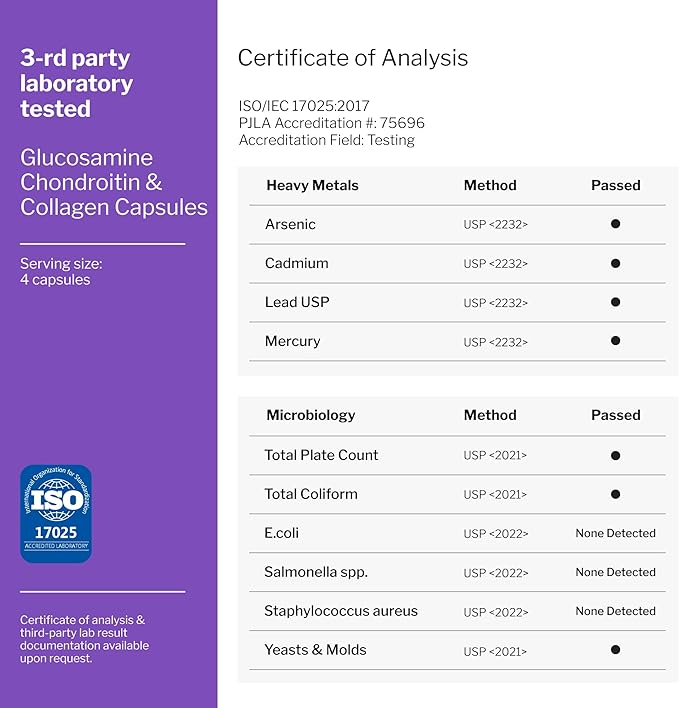Click the documentation available upon request note

[x=84, y=639]
